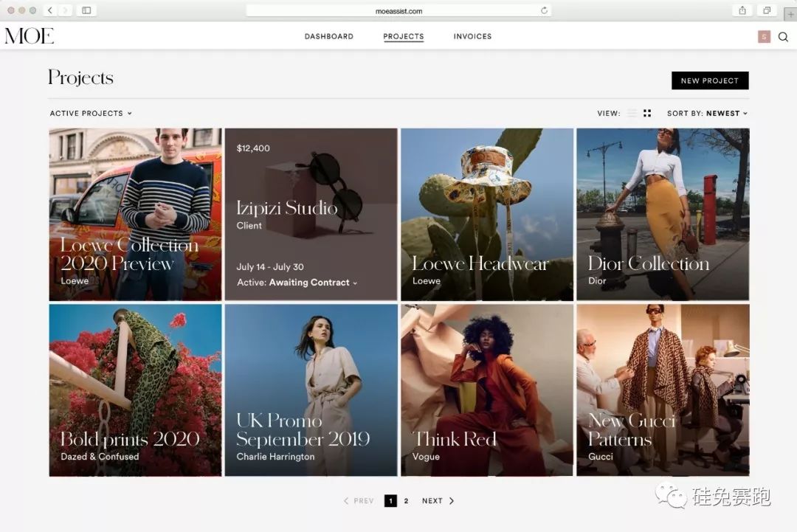Click the Safari back arrow
797x532 pixels.
50,10
